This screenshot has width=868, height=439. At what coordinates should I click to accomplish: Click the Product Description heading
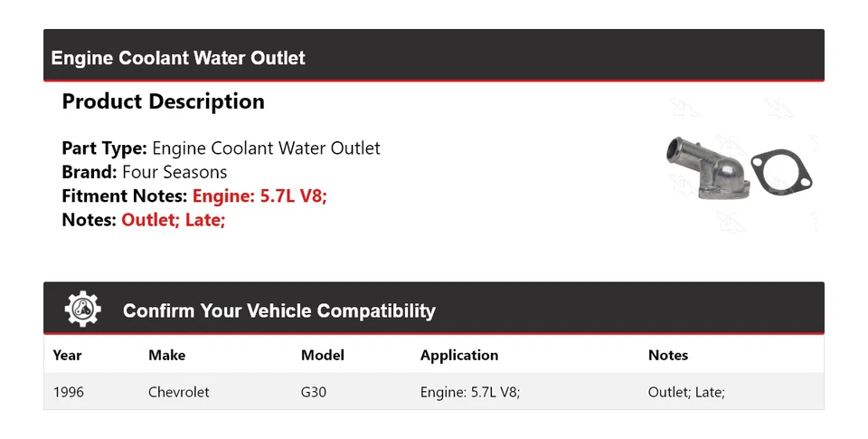[163, 101]
